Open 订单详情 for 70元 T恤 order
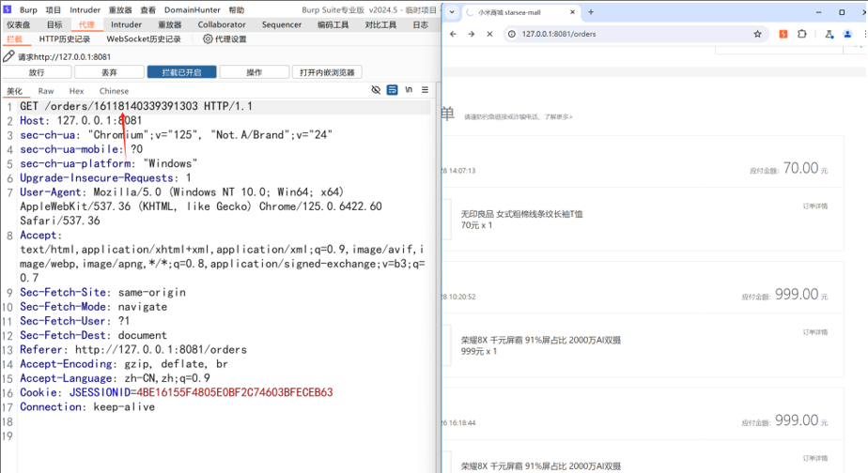The image size is (868, 473). click(x=814, y=206)
